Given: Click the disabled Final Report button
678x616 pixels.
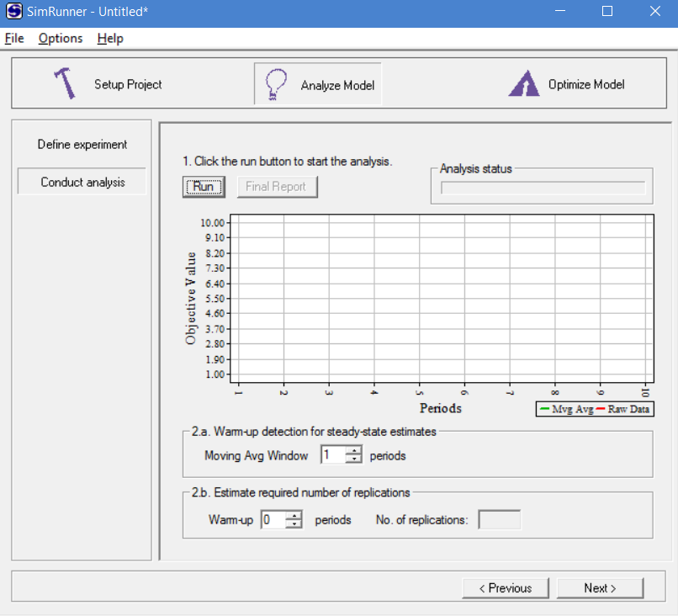Looking at the screenshot, I should [x=277, y=187].
